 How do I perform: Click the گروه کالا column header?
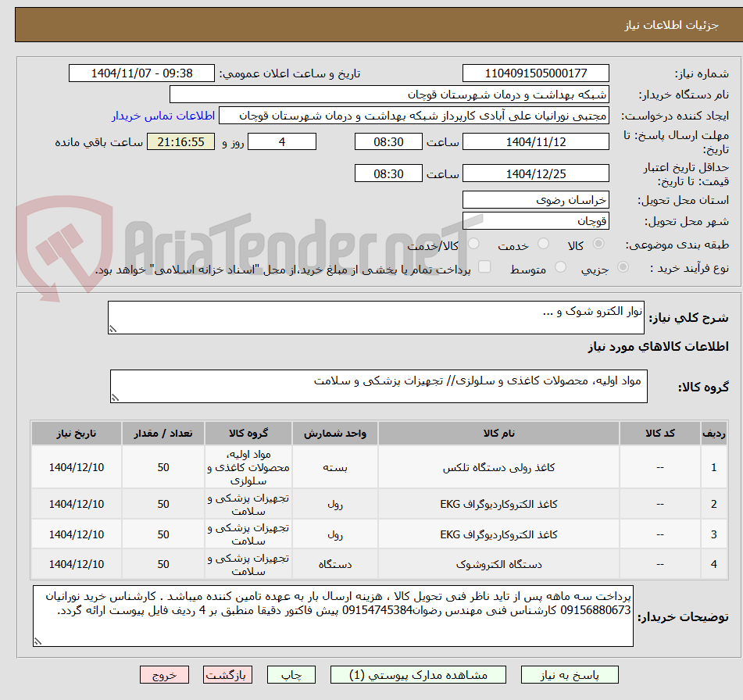[x=248, y=433]
